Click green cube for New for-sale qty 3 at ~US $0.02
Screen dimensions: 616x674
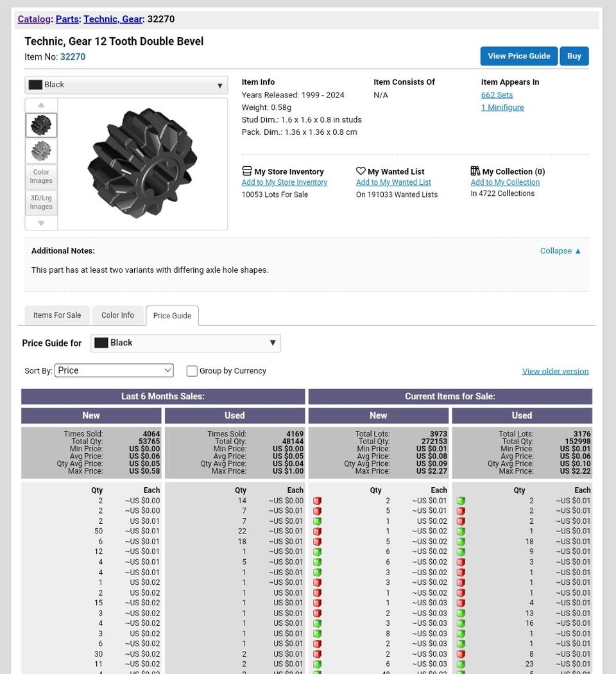(317, 573)
